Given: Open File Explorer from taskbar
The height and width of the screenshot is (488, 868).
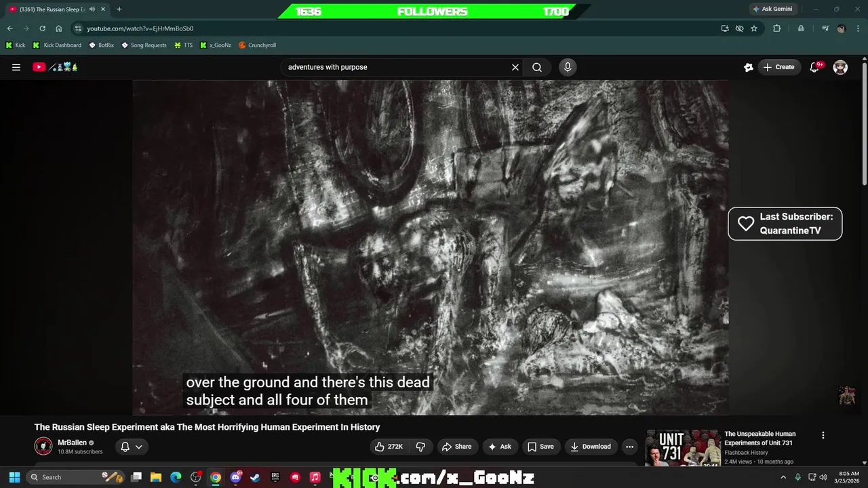Looking at the screenshot, I should 156,477.
